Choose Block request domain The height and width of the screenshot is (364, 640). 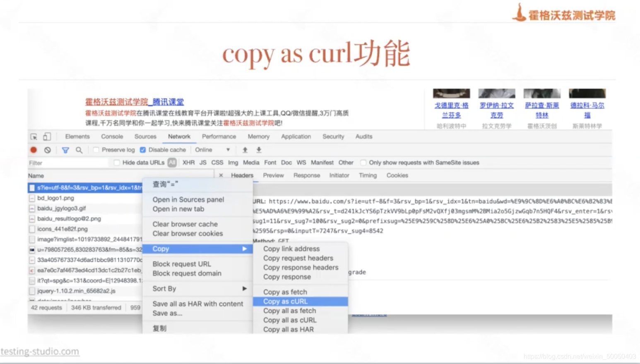197,273
